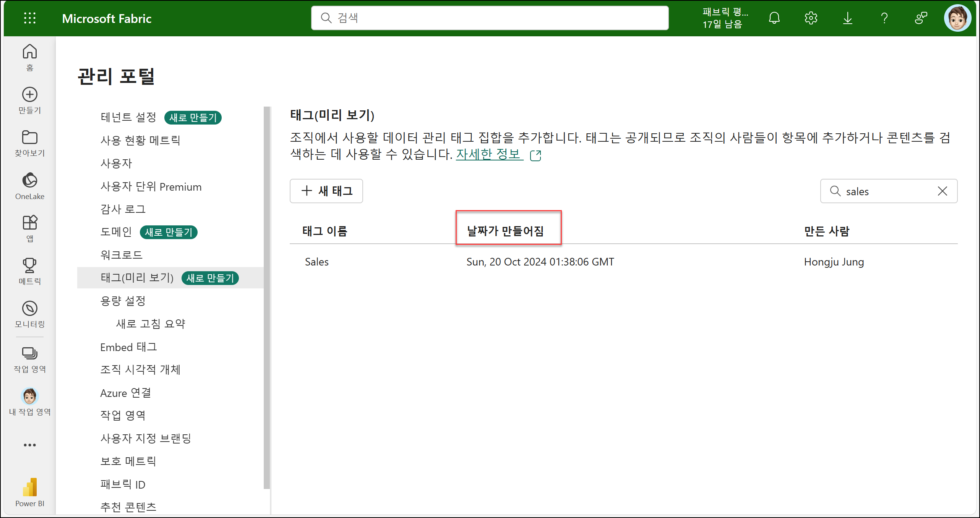Screen dimensions: 980x518
Task: Open the help question mark
Action: coord(884,18)
